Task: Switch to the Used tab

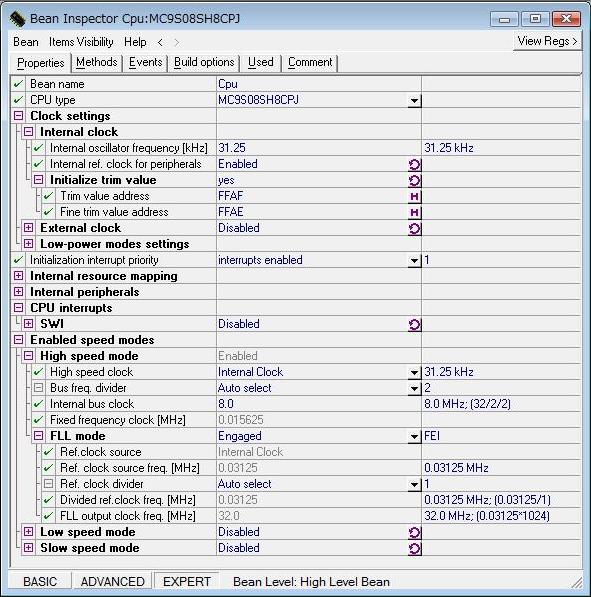Action: tap(261, 62)
